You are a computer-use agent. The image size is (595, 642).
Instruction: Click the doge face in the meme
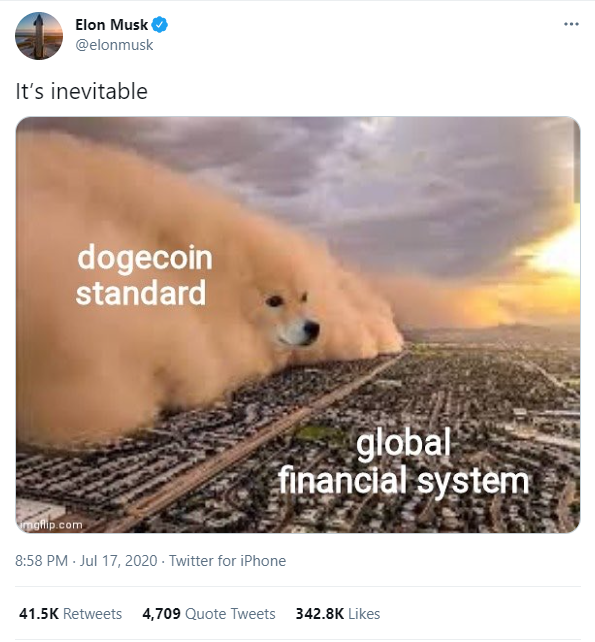[x=294, y=320]
